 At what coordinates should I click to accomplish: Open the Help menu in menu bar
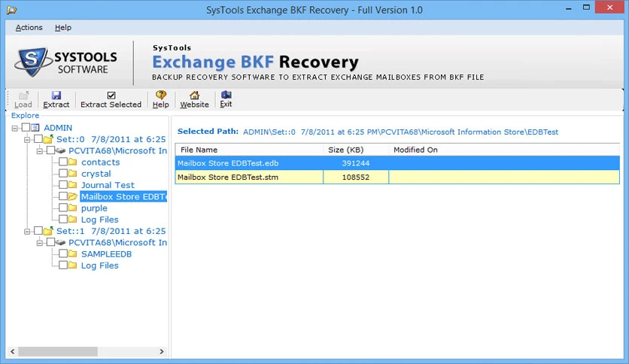(63, 28)
